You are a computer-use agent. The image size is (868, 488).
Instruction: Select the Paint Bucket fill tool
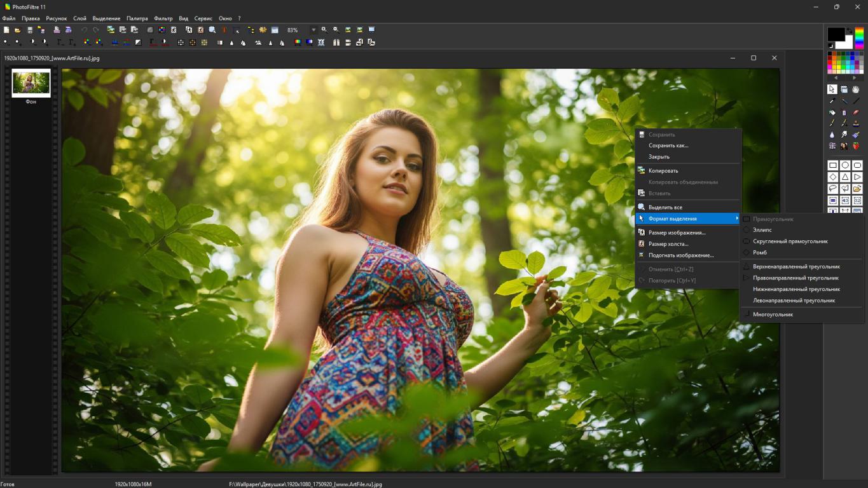tap(832, 112)
